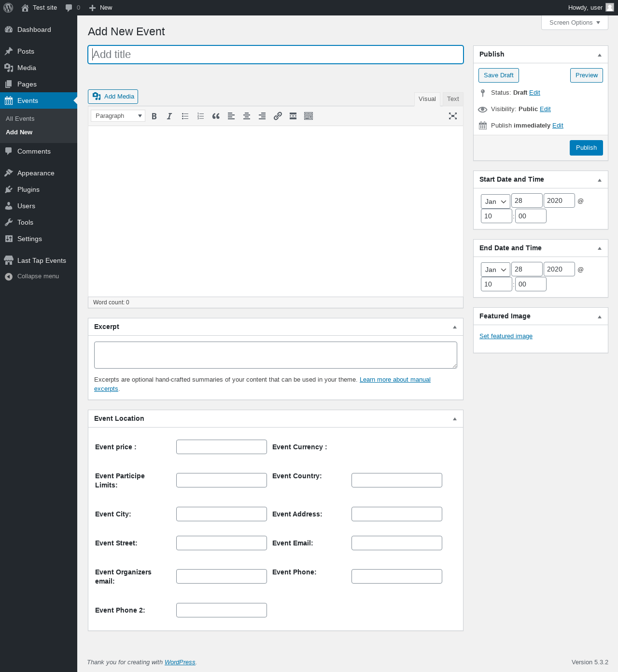Viewport: 618px width, 672px height.
Task: Insert a bulleted list
Action: point(185,116)
